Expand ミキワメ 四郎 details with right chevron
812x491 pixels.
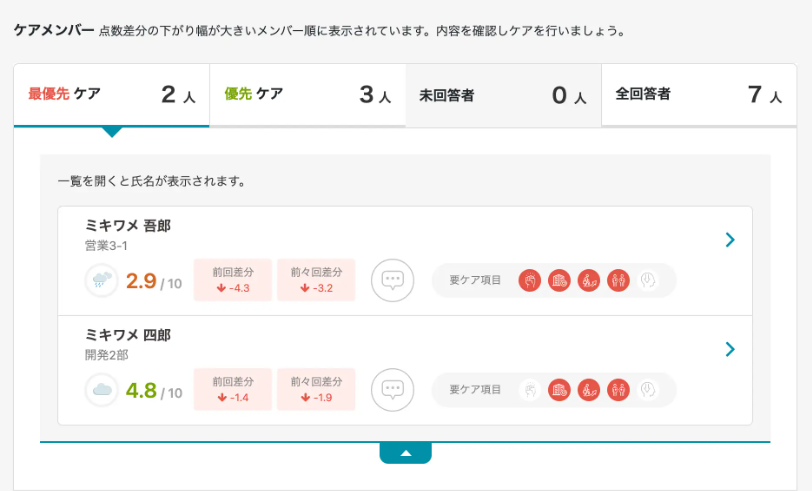point(730,349)
